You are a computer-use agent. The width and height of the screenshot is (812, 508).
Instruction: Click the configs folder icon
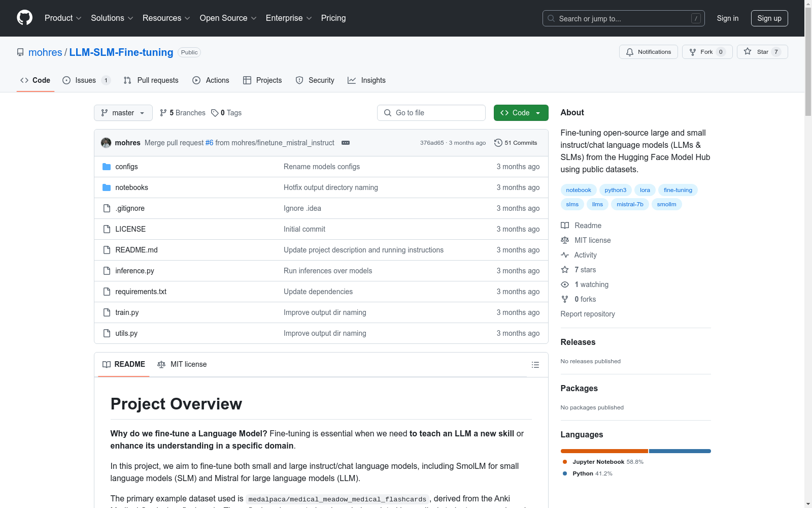pyautogui.click(x=107, y=167)
